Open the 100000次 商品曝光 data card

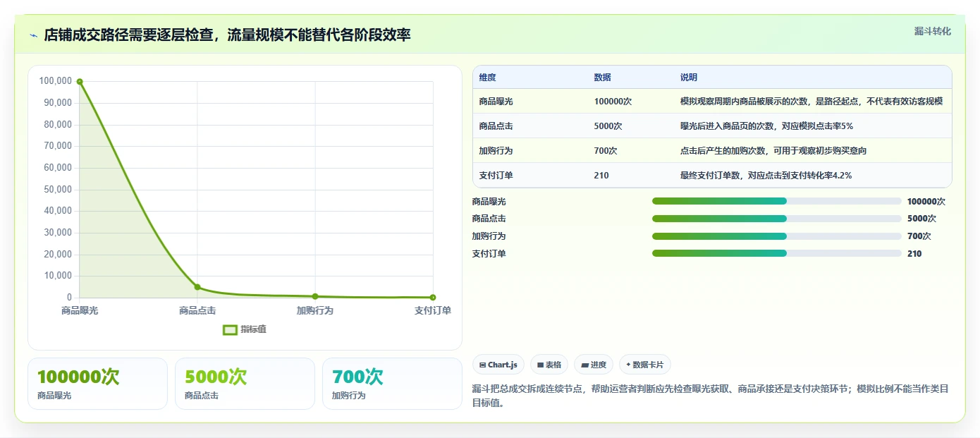97,384
